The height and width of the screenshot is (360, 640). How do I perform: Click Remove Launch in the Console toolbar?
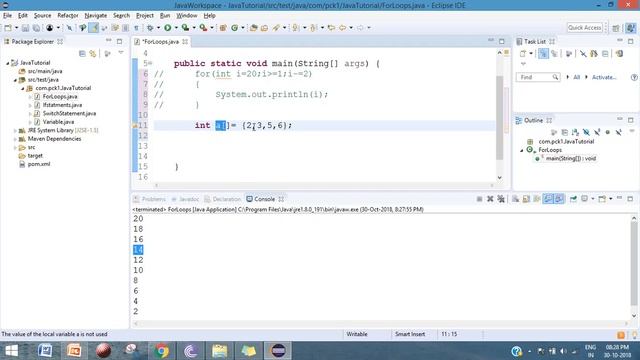coord(490,199)
